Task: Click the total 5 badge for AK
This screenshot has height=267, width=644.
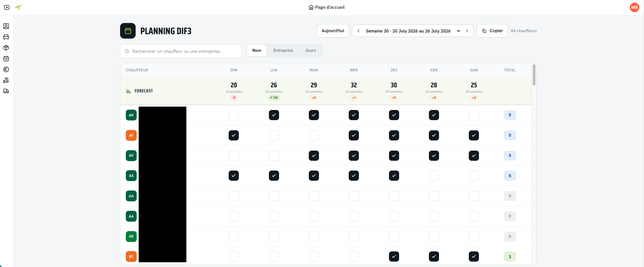Action: (510, 115)
